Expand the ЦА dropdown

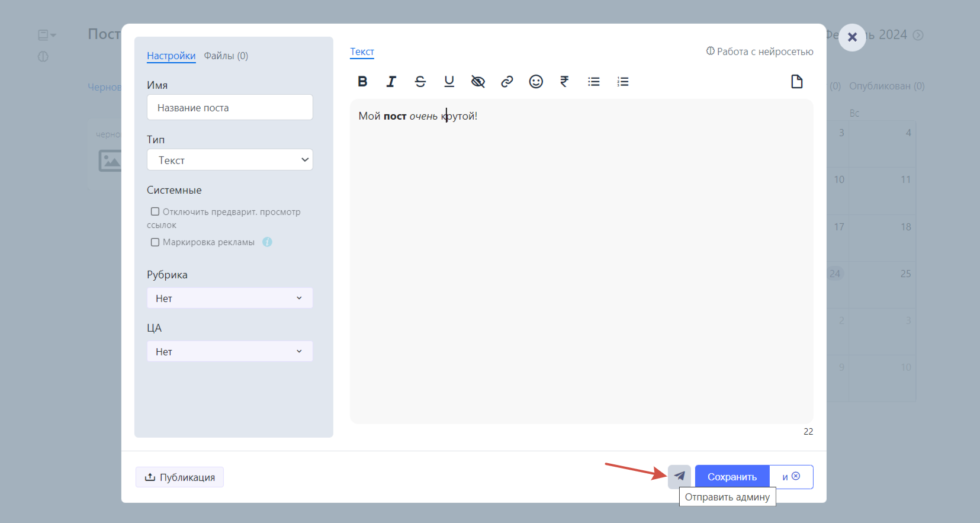point(230,351)
